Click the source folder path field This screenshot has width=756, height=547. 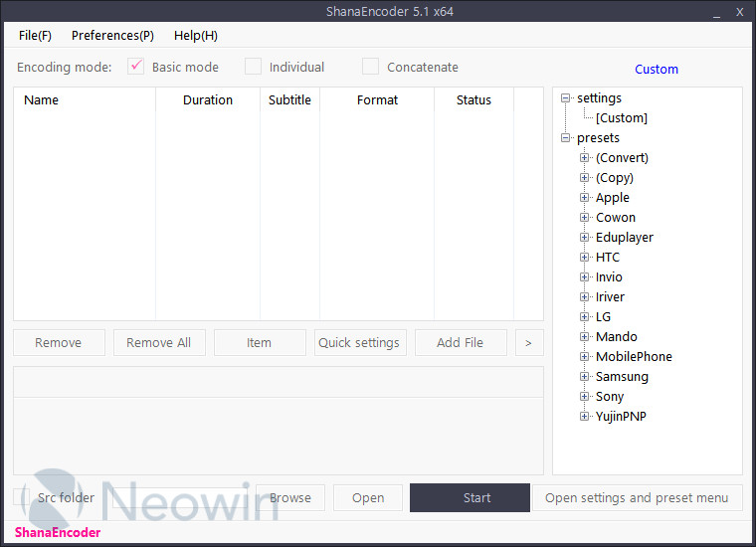click(181, 498)
